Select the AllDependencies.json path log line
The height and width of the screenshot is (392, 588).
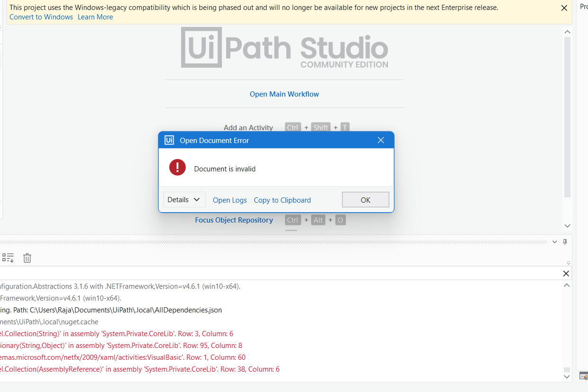111,310
